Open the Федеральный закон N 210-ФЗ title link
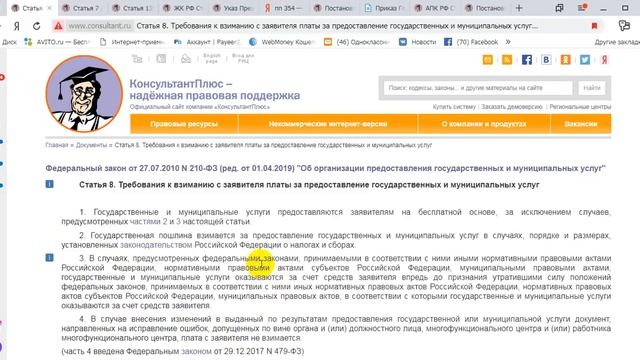Image resolution: width=640 pixels, height=360 pixels. coord(325,168)
